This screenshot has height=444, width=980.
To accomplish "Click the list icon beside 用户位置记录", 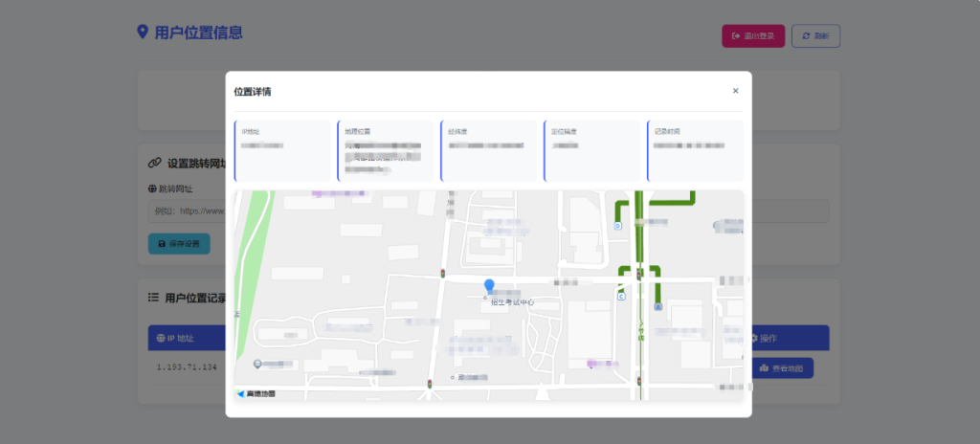I will pyautogui.click(x=153, y=298).
